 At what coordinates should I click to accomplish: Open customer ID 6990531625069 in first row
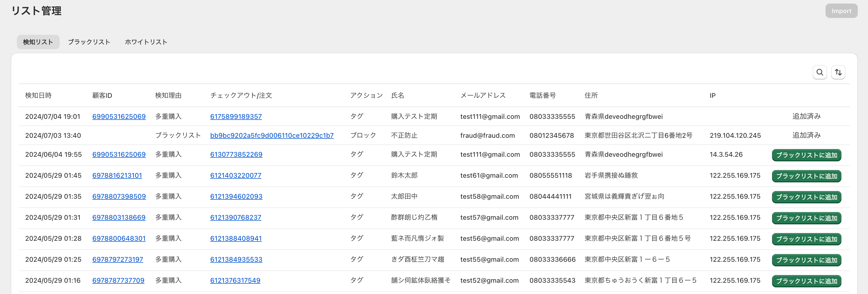119,116
